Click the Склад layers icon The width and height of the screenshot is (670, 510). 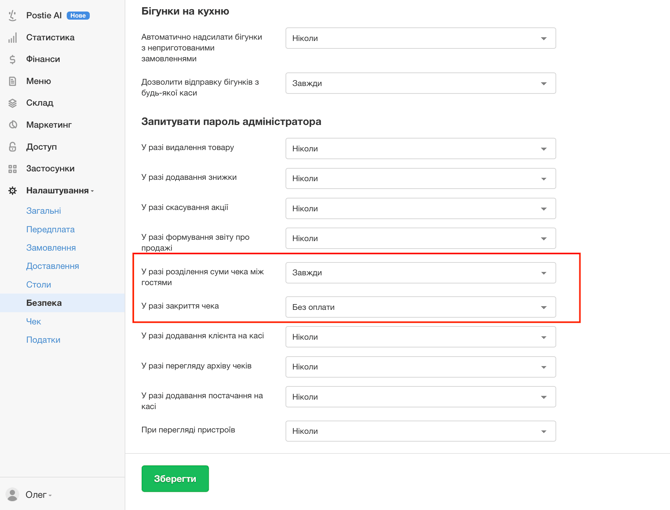(x=12, y=103)
